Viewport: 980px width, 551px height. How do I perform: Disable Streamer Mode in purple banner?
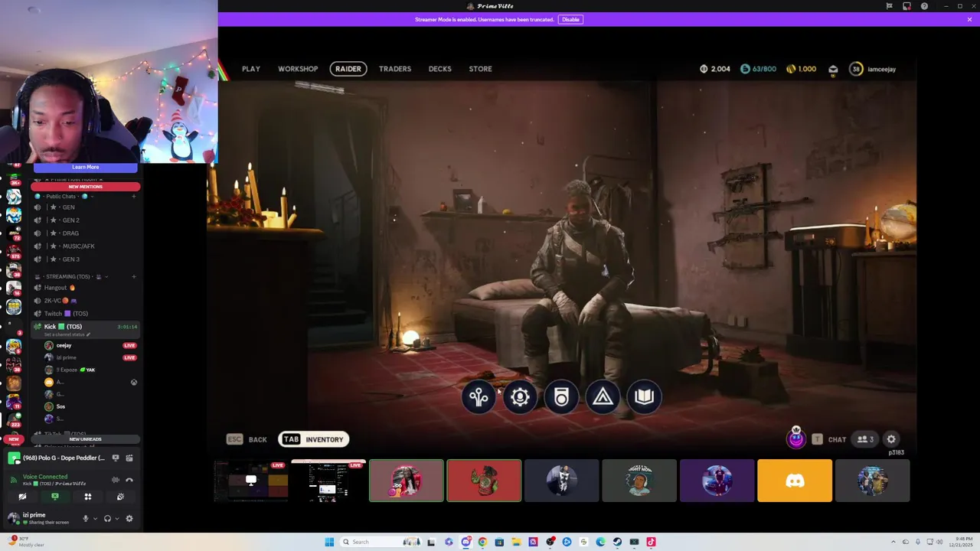[570, 19]
